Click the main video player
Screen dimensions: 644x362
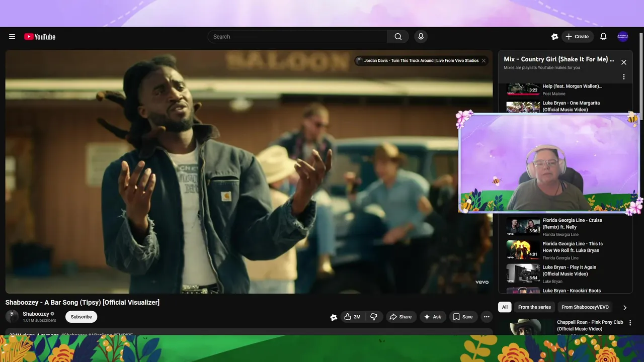tap(249, 171)
